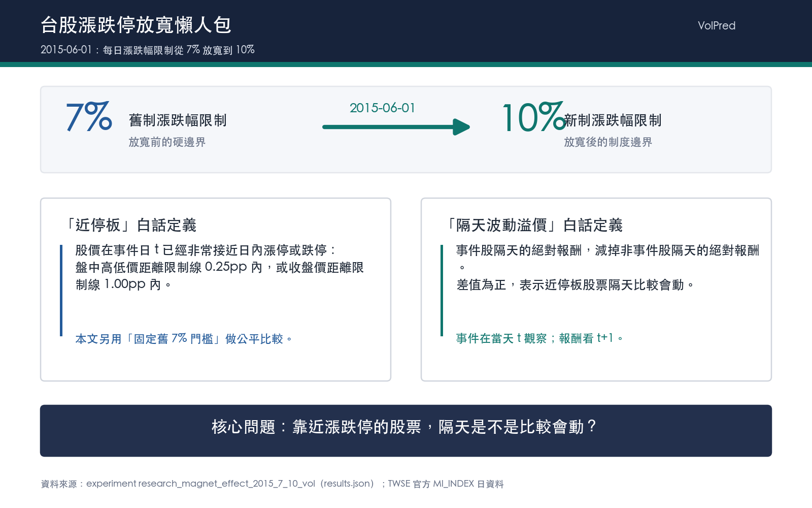812x508 pixels.
Task: Click the VolPred label in the header
Action: [716, 25]
